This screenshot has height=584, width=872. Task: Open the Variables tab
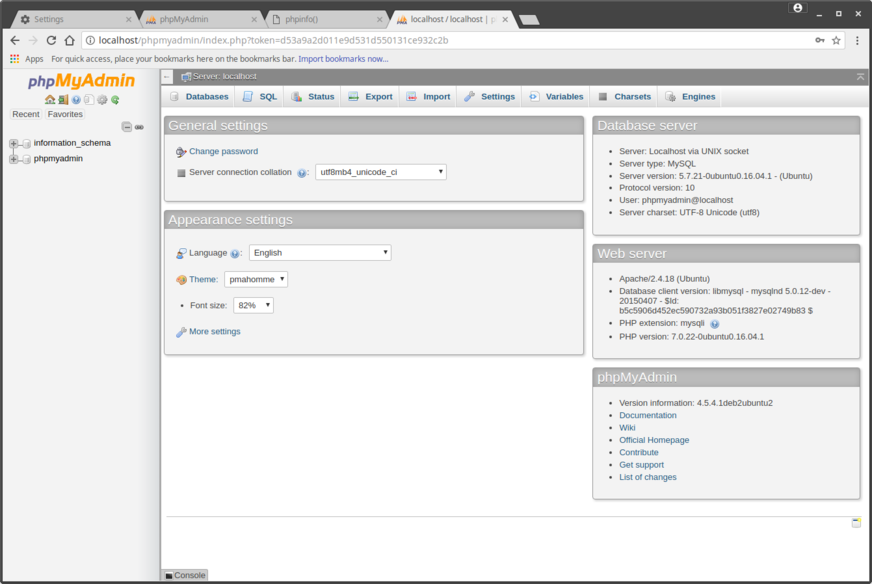(x=556, y=97)
